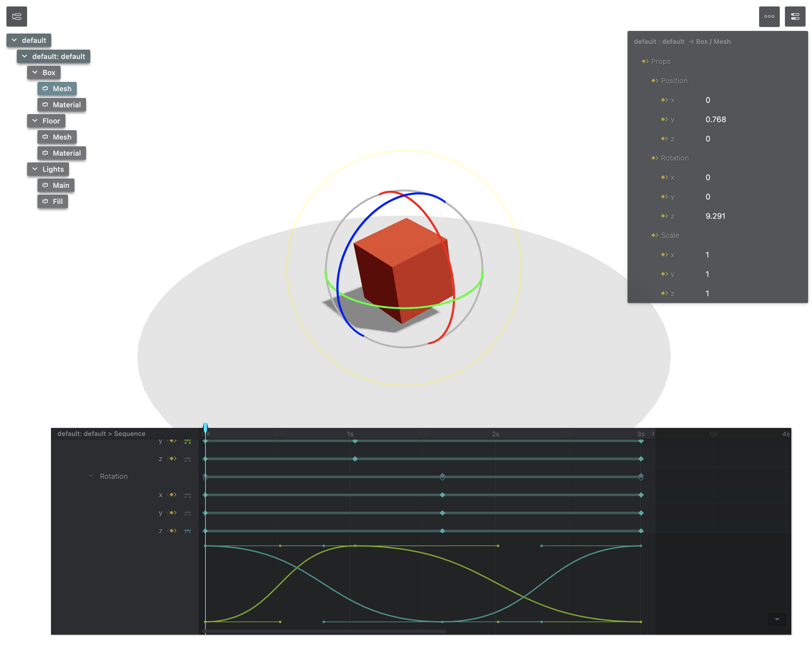Toggle graph editor for Position z track
The image size is (812, 647).
(x=188, y=459)
